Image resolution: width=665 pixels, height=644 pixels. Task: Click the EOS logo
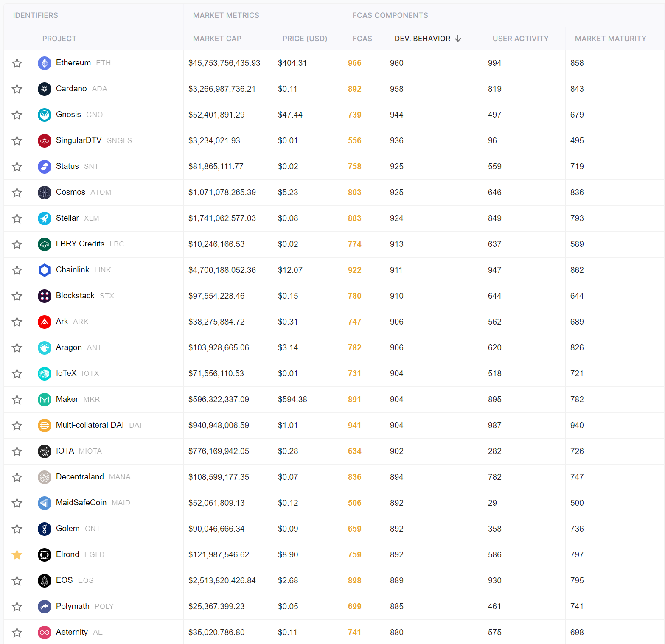[45, 581]
